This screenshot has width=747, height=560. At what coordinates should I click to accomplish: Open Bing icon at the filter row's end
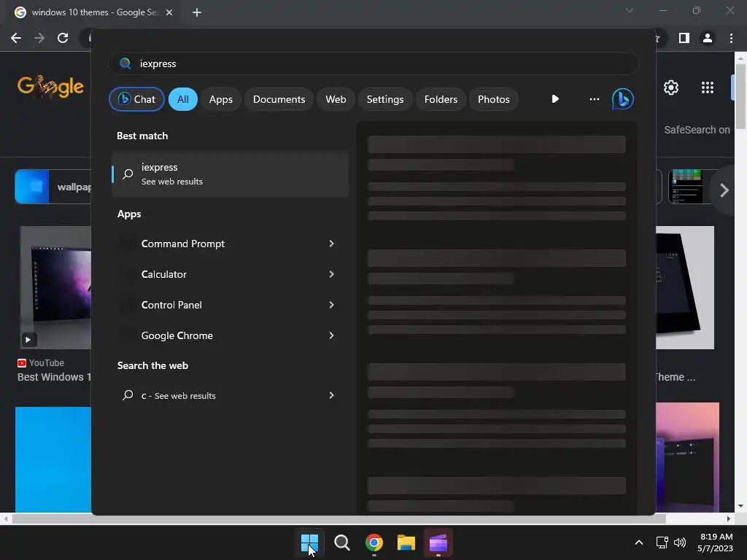623,99
